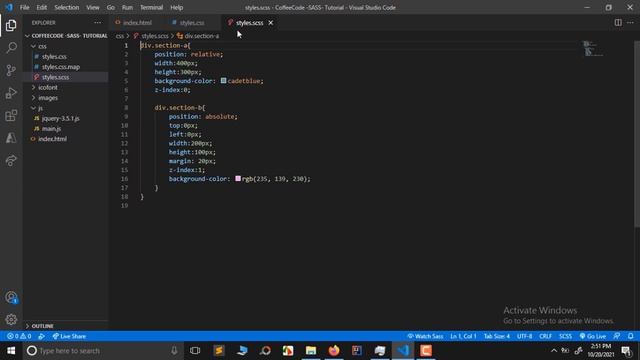
Task: Open the Azure view icon in activity bar
Action: tap(11, 138)
